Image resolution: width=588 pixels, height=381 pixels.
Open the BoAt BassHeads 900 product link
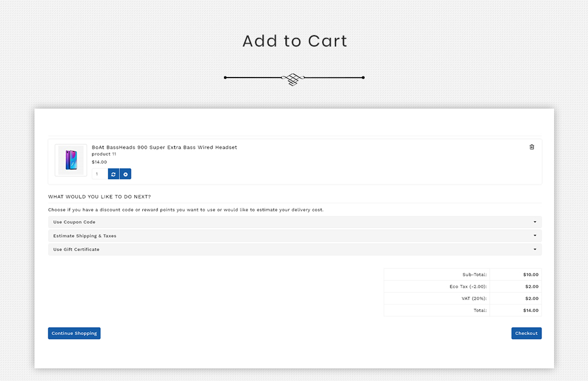click(164, 148)
